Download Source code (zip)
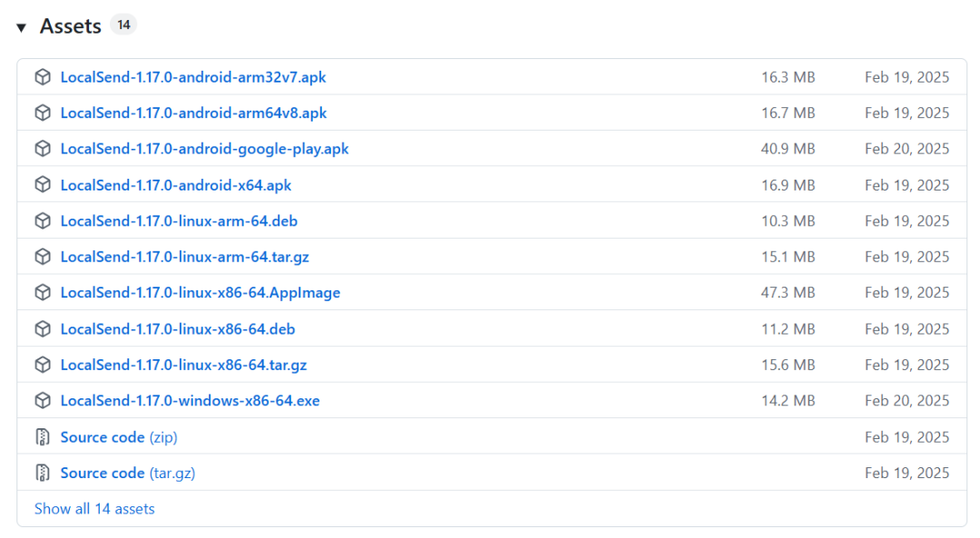The width and height of the screenshot is (980, 538). click(x=119, y=436)
